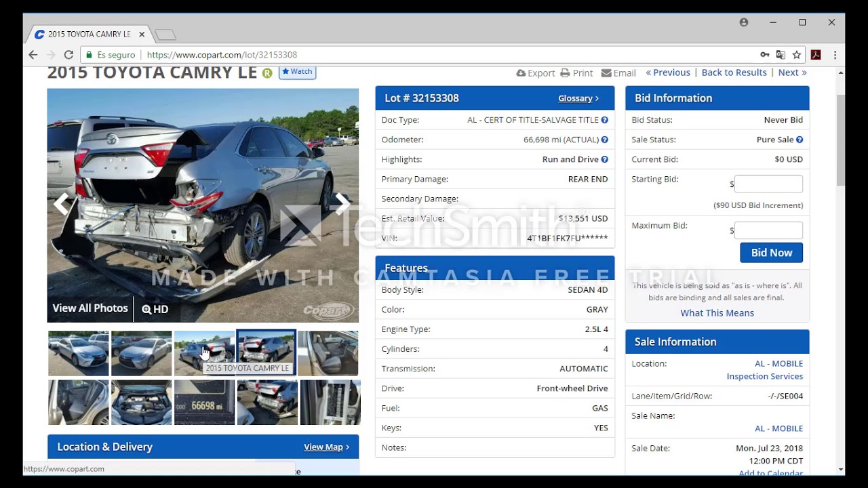Open saved passwords key icon

[x=765, y=55]
